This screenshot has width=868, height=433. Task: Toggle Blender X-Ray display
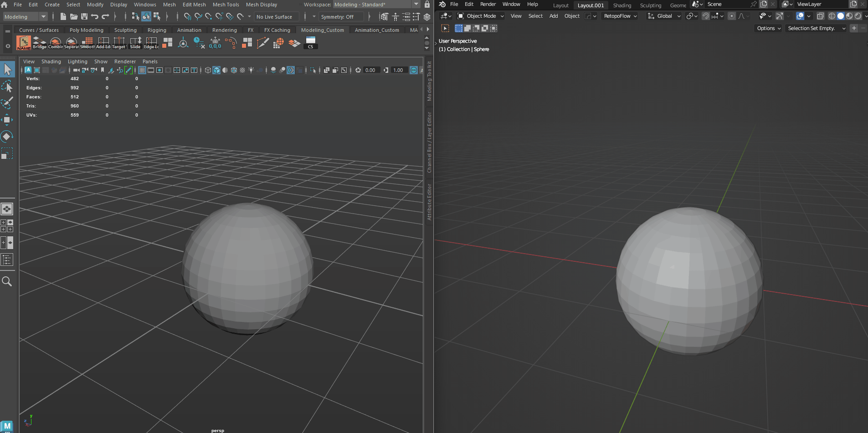[x=820, y=16]
